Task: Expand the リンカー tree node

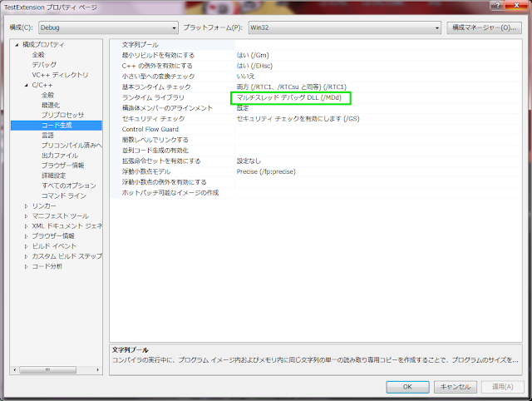Action: pos(26,206)
